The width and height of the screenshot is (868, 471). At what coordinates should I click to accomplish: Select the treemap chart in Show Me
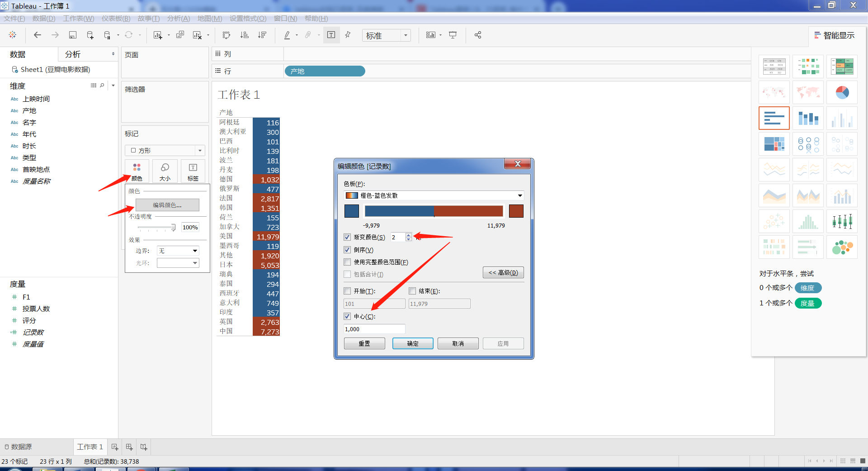[x=774, y=144]
